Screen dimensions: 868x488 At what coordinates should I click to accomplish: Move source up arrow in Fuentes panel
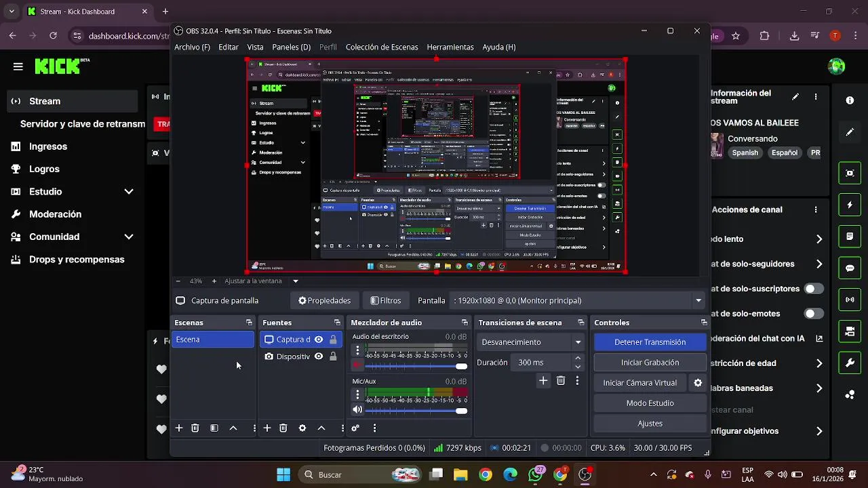(x=321, y=428)
